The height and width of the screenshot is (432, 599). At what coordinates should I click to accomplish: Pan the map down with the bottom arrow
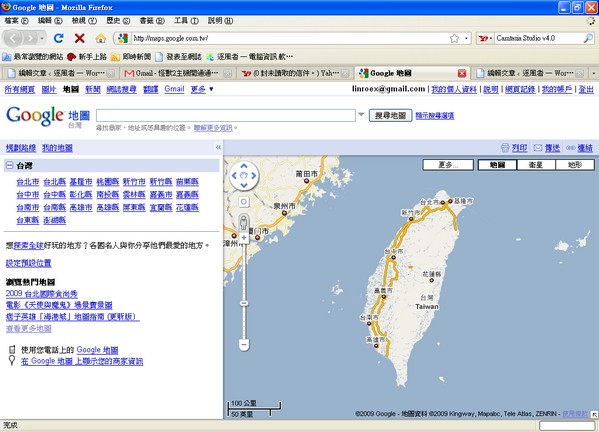244,185
